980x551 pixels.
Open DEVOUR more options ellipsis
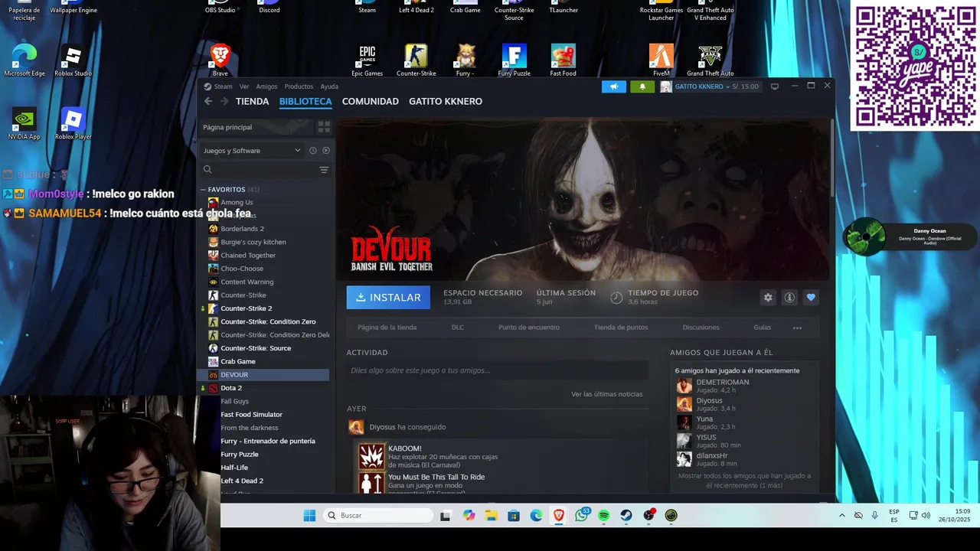797,328
